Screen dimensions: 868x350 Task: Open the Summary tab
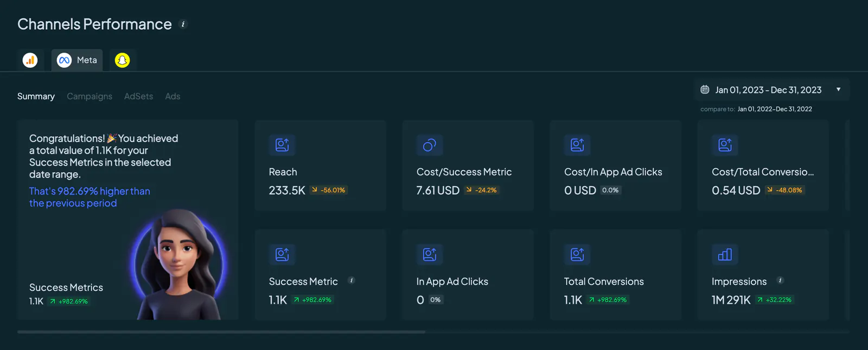pos(36,96)
